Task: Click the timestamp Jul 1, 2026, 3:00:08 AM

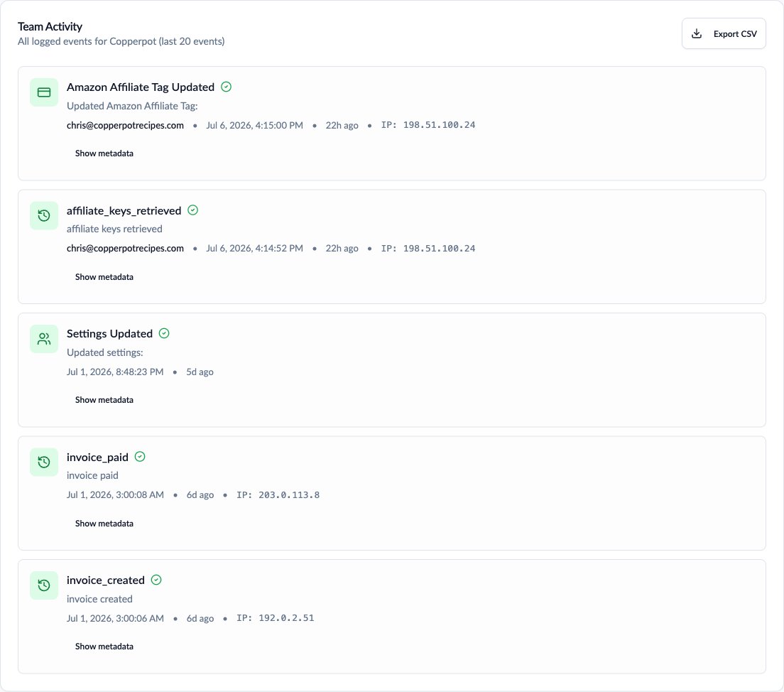Action: point(115,495)
